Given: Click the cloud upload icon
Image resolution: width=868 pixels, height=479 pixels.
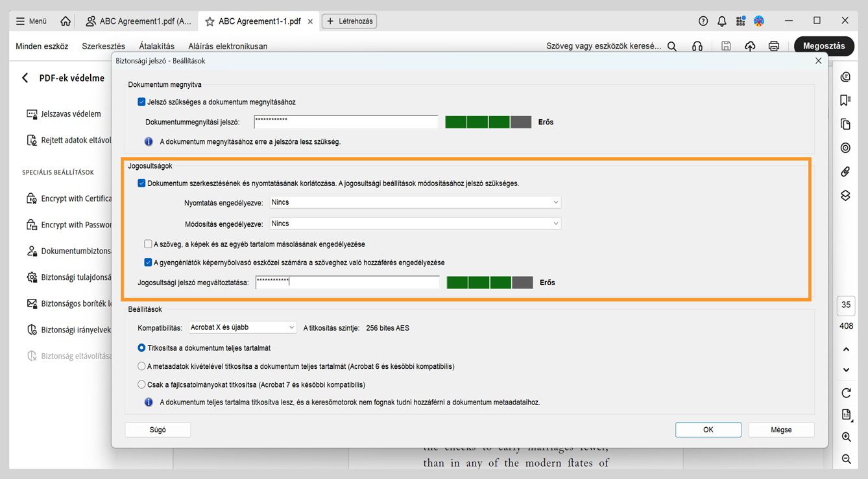Looking at the screenshot, I should pos(750,46).
